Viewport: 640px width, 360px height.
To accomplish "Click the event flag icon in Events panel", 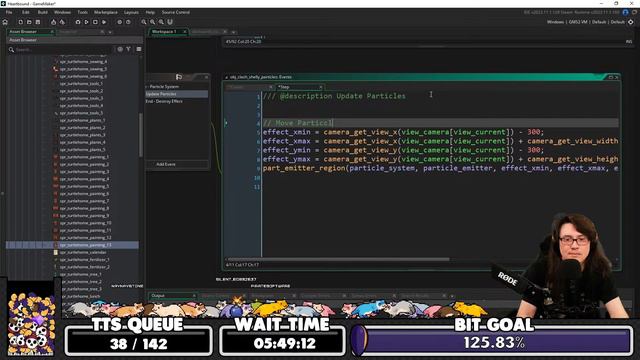I will 179,77.
